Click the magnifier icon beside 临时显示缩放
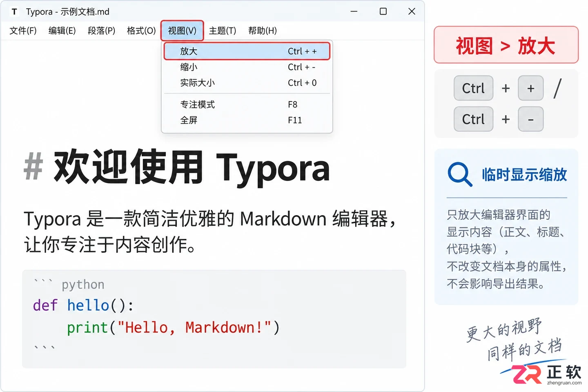 point(460,174)
